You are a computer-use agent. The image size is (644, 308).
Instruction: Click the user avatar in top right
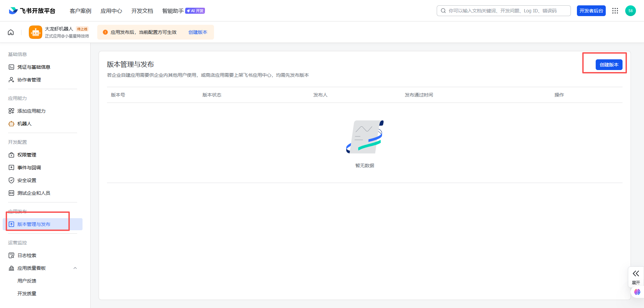pos(630,11)
